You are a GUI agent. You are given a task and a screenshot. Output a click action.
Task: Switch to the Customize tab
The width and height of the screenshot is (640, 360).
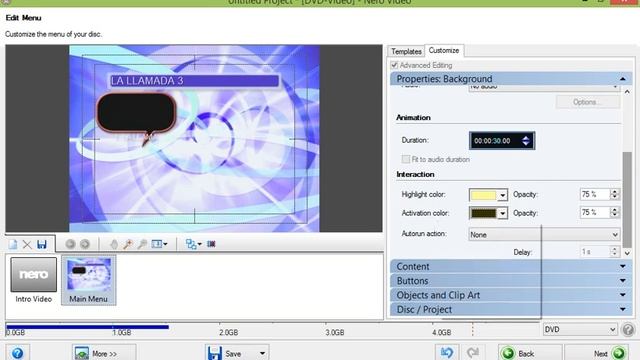pyautogui.click(x=444, y=50)
